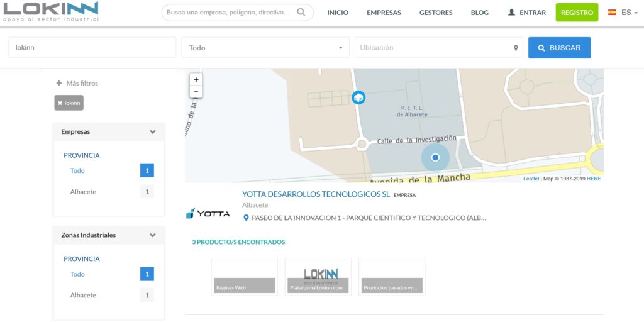
Task: Open EMPRESAS menu item
Action: tap(384, 13)
